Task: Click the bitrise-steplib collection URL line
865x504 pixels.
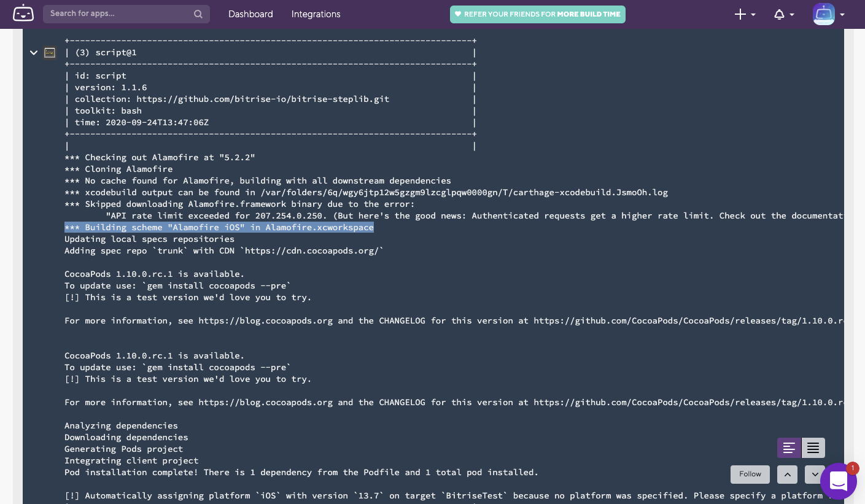Action: pos(232,99)
